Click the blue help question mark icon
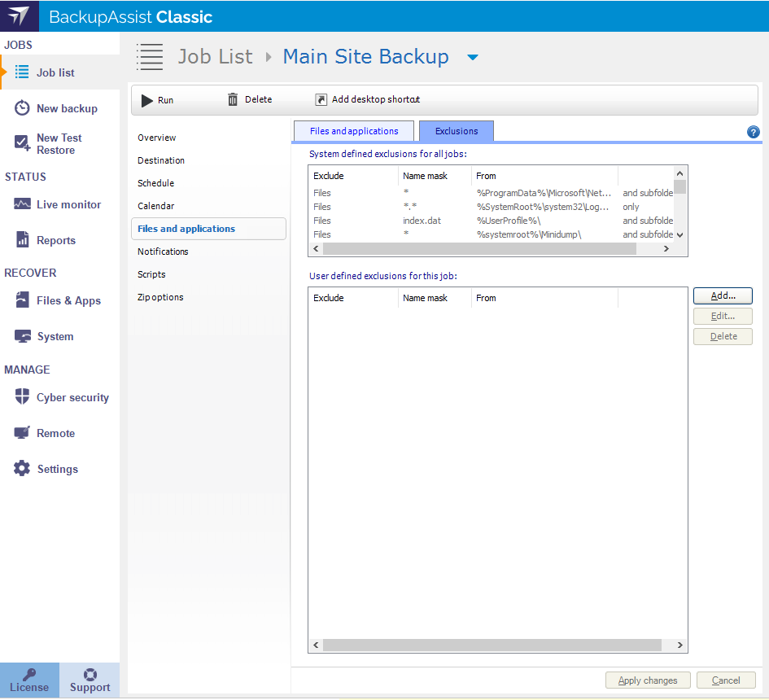 (753, 132)
